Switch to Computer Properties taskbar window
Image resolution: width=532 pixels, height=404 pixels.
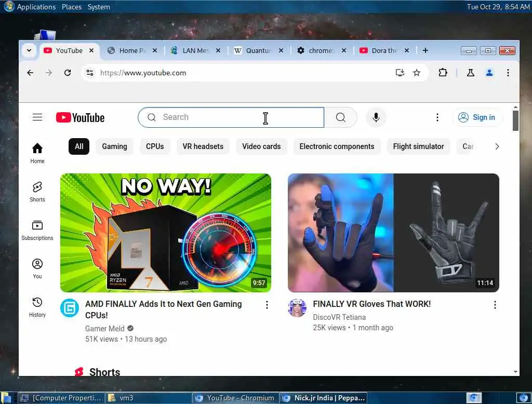61,398
